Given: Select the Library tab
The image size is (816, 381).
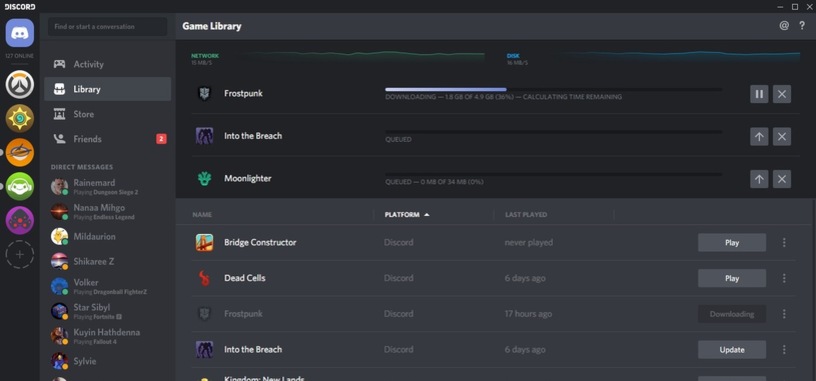Looking at the screenshot, I should (107, 89).
